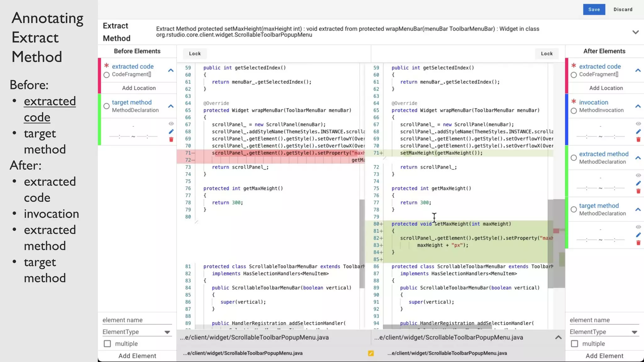644x362 pixels.
Task: Select Before extracted code radio button
Action: 107,75
